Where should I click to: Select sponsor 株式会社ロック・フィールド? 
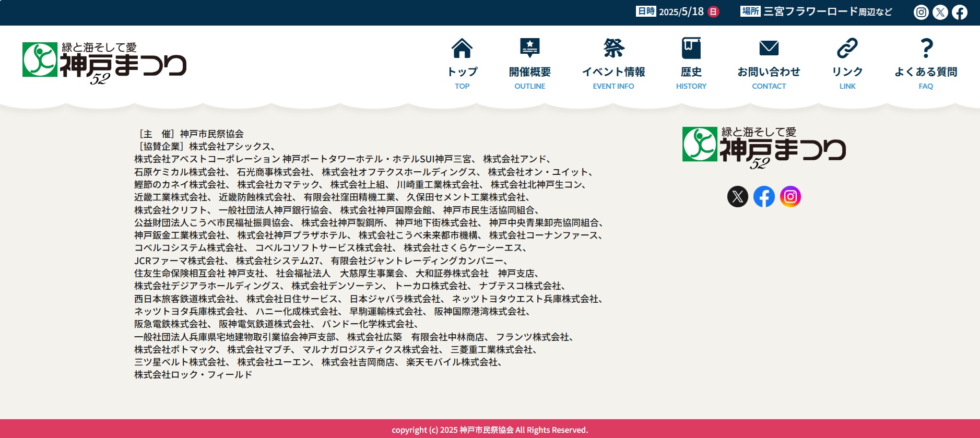193,375
